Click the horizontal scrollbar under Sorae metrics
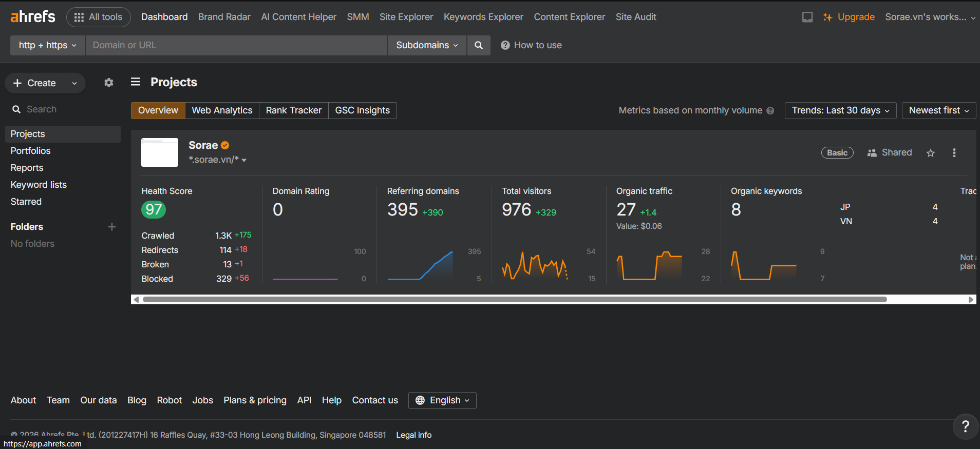This screenshot has width=980, height=449. pos(515,299)
